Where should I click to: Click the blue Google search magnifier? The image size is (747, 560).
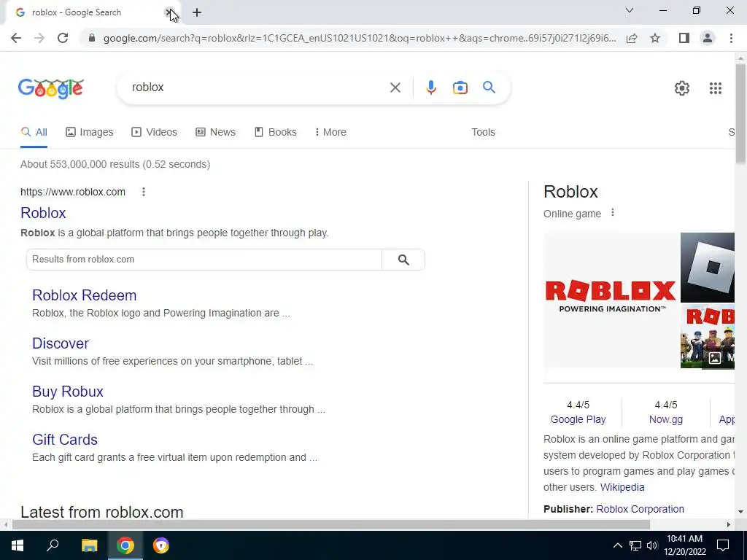[489, 87]
